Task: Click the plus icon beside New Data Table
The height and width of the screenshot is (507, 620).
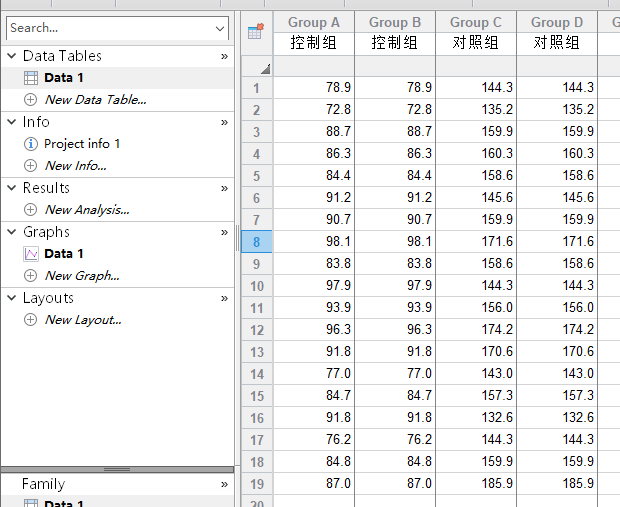Action: 30,100
